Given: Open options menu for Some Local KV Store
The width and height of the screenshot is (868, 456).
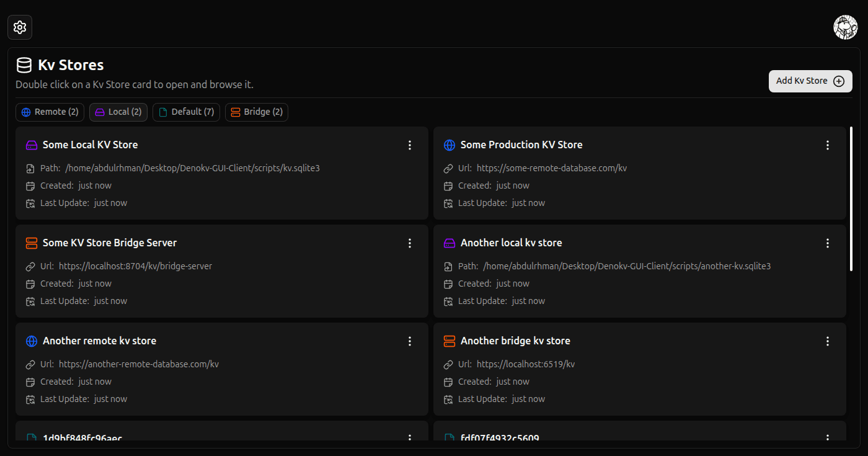Looking at the screenshot, I should click(410, 145).
